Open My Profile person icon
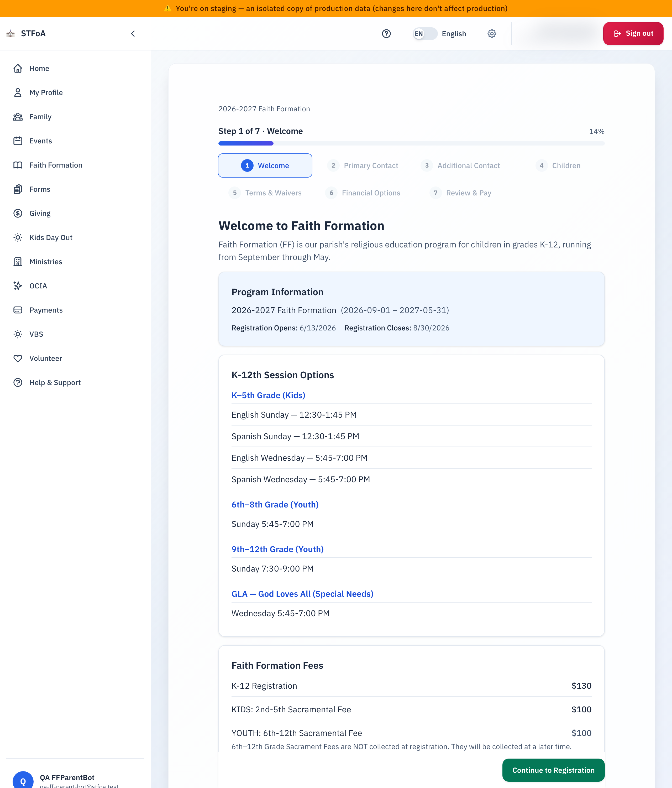672x788 pixels. (18, 92)
